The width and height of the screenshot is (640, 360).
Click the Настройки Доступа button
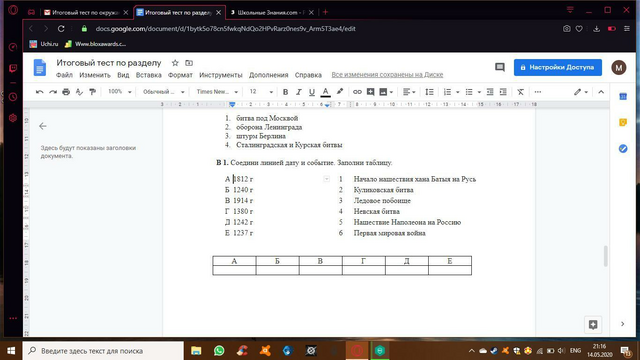(x=558, y=67)
